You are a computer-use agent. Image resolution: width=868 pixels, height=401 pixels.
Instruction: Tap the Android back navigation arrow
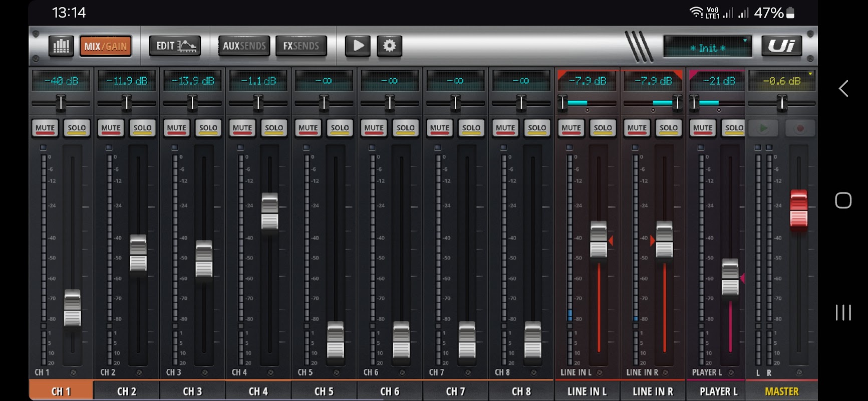point(843,89)
